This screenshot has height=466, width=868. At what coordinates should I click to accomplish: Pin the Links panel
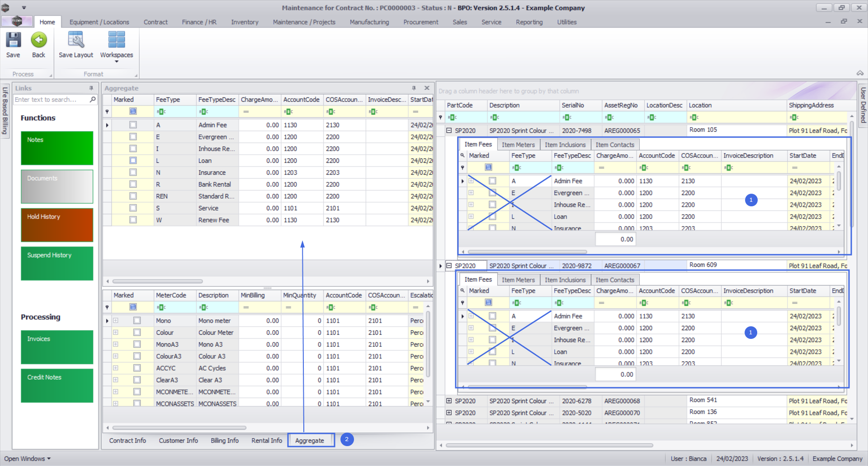point(91,88)
